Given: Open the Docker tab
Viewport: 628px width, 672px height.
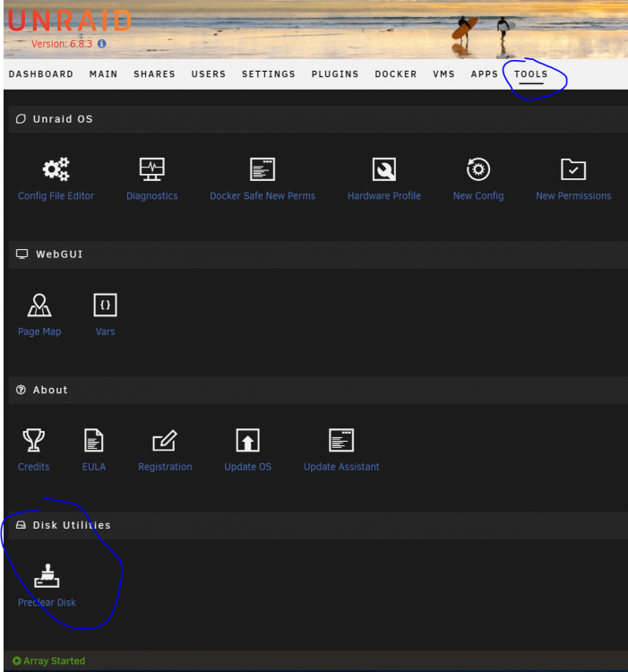Looking at the screenshot, I should pyautogui.click(x=396, y=74).
